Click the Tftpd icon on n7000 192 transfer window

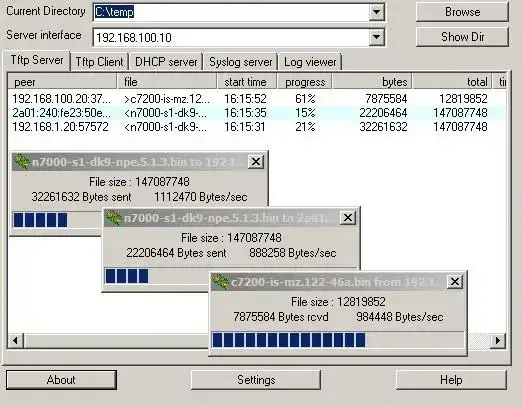21,162
